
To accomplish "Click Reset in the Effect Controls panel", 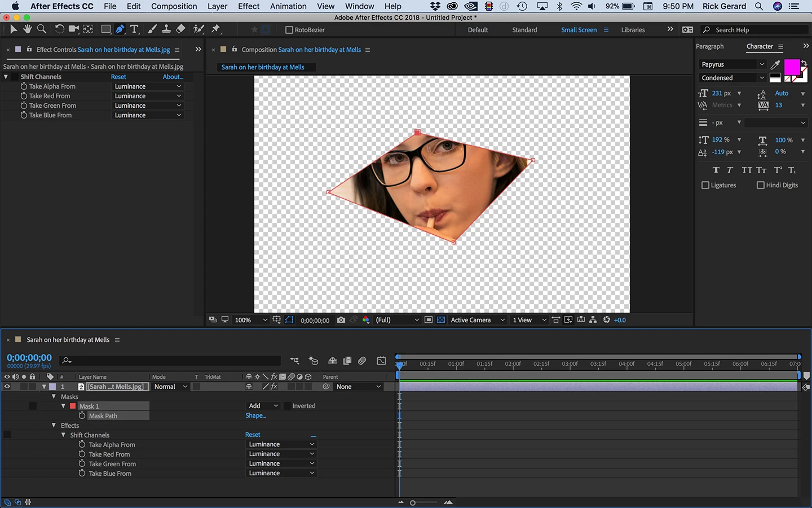I will (x=118, y=77).
